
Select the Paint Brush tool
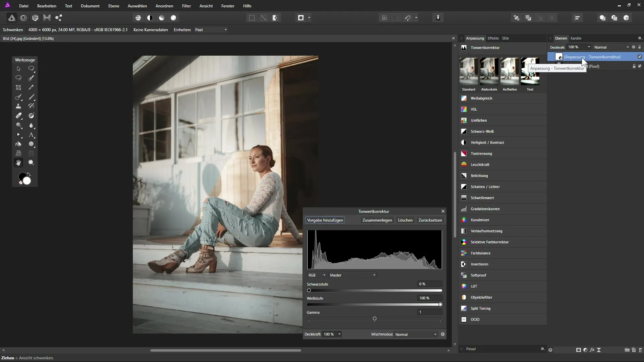click(x=31, y=97)
